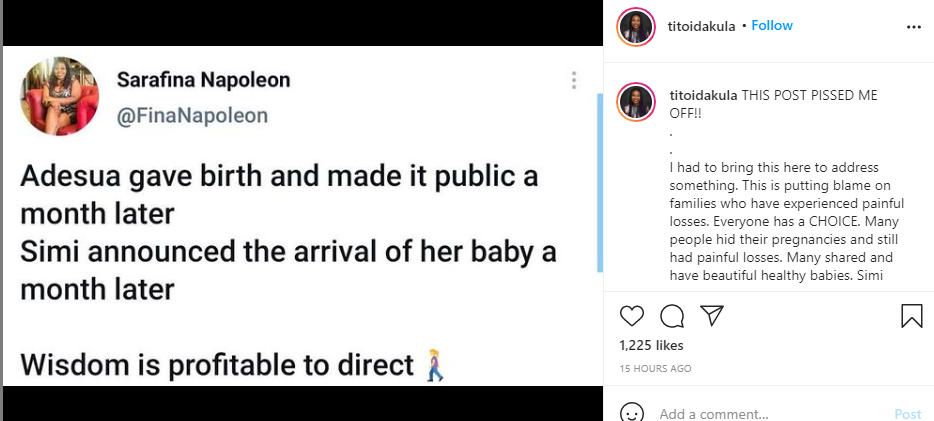Click Sarafina Napoleon's avatar in the tweet image
The height and width of the screenshot is (421, 934).
[x=60, y=95]
